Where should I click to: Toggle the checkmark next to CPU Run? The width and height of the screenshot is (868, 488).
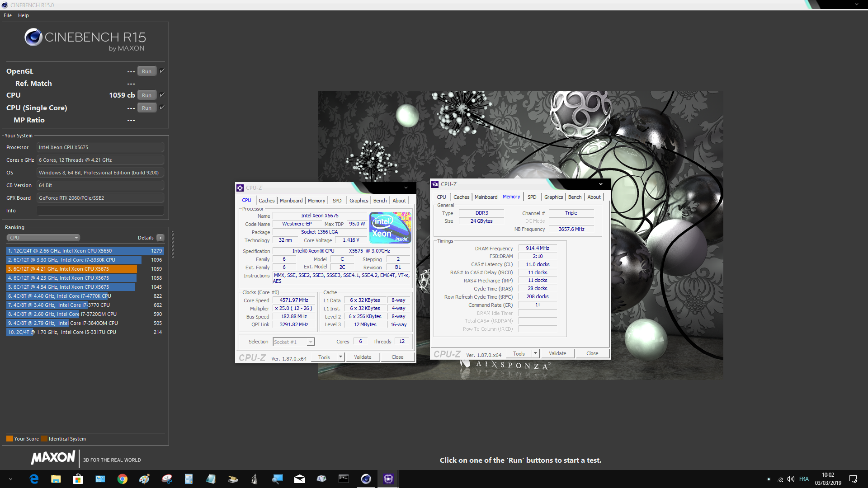pos(161,94)
